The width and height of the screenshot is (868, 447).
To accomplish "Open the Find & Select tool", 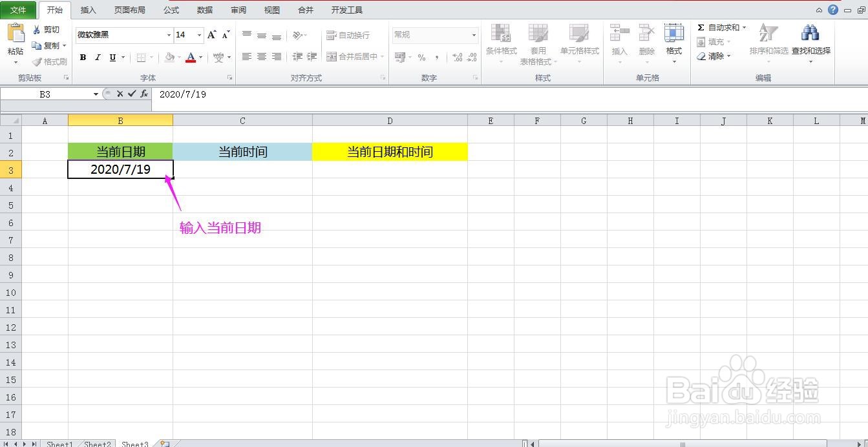I will pos(810,41).
